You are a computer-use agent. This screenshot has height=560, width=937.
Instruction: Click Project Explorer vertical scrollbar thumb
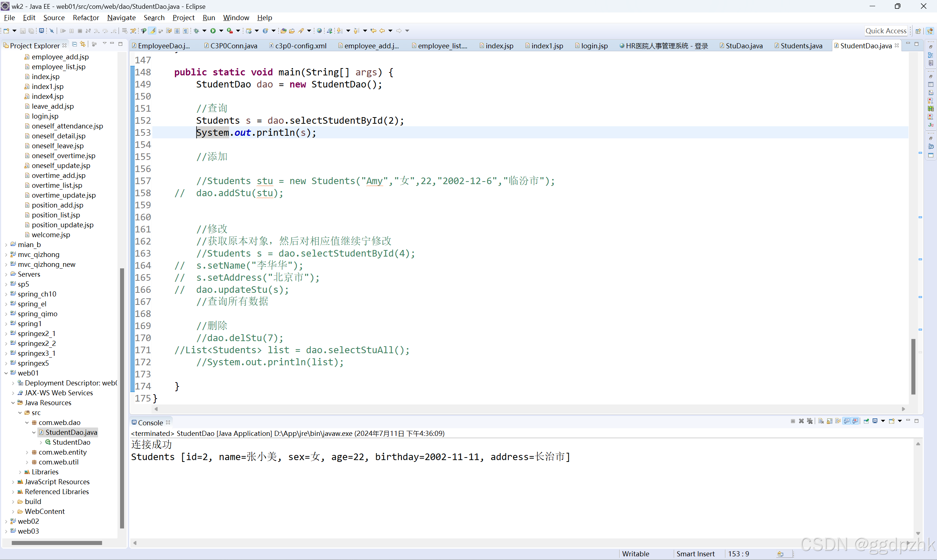tap(122, 398)
